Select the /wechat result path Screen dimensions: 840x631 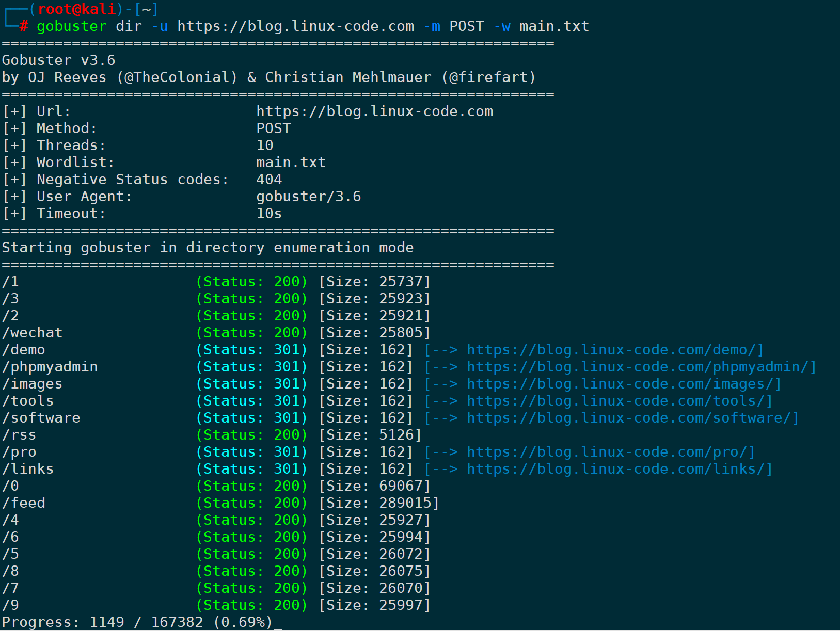(x=32, y=333)
